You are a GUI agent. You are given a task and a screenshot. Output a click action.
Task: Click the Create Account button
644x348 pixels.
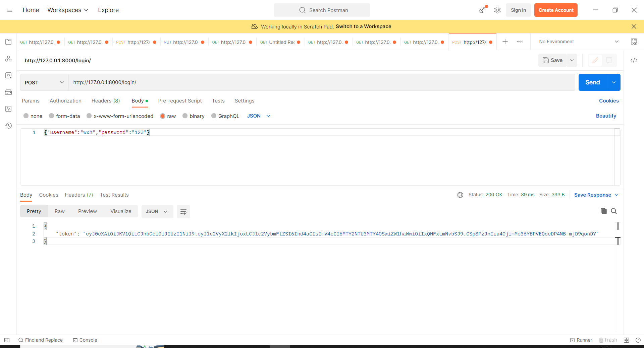[x=556, y=10]
